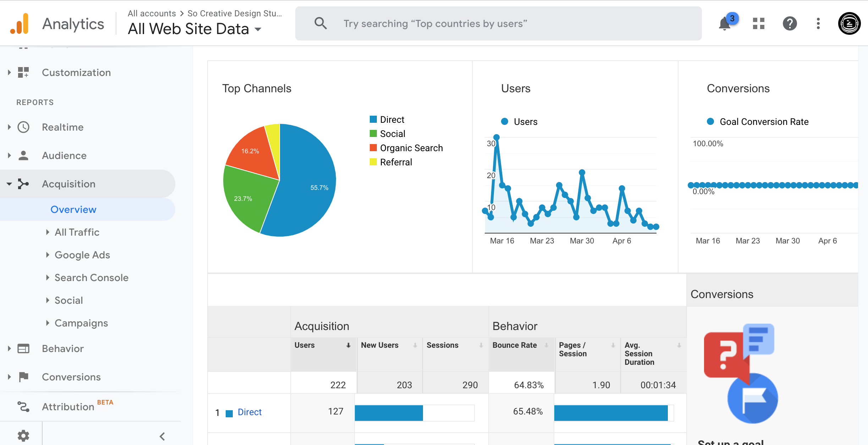The height and width of the screenshot is (445, 868).
Task: Click the Analytics product name
Action: pyautogui.click(x=73, y=24)
